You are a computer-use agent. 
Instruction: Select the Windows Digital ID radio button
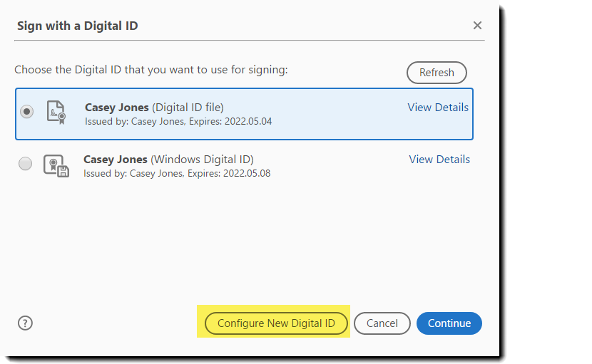[x=26, y=164]
